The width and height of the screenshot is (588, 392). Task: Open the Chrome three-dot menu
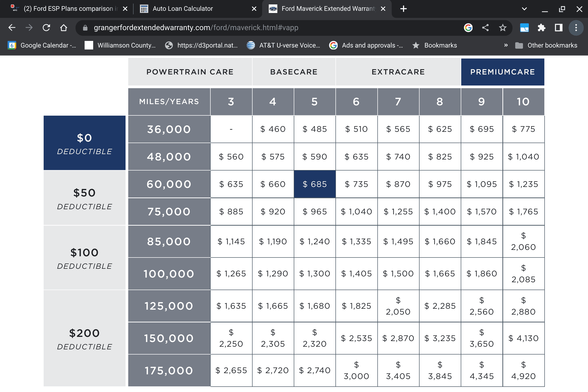point(576,27)
